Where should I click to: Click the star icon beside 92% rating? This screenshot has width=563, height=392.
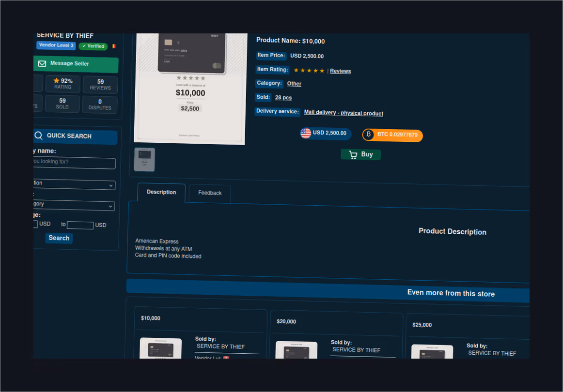tap(56, 81)
